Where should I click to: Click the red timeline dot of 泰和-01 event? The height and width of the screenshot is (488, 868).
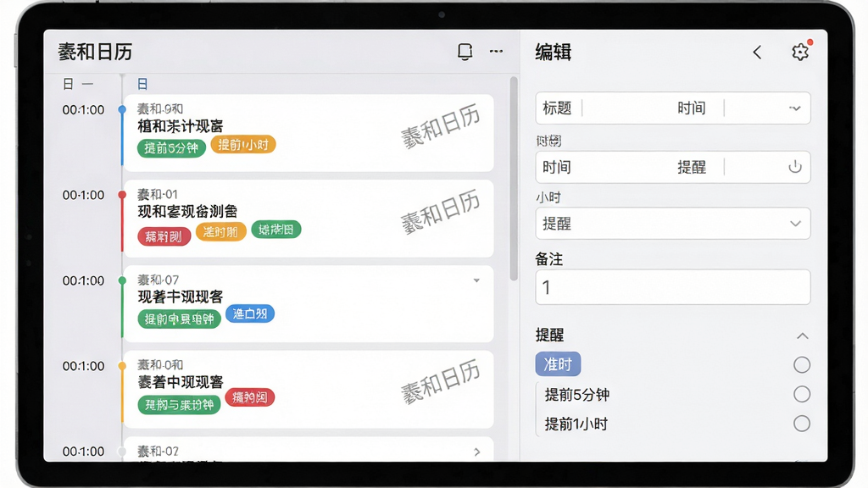(122, 195)
